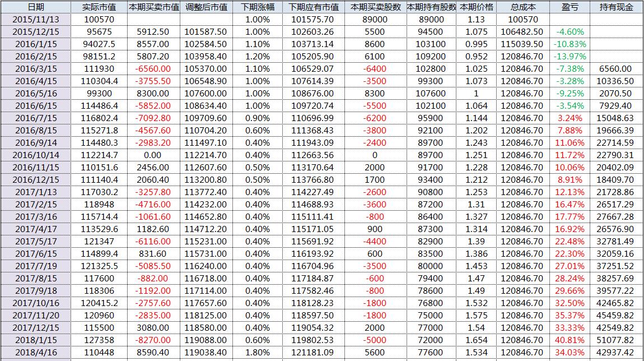The height and width of the screenshot is (361, 644).
Task: Select date cell 2017/7/19
Action: click(36, 266)
